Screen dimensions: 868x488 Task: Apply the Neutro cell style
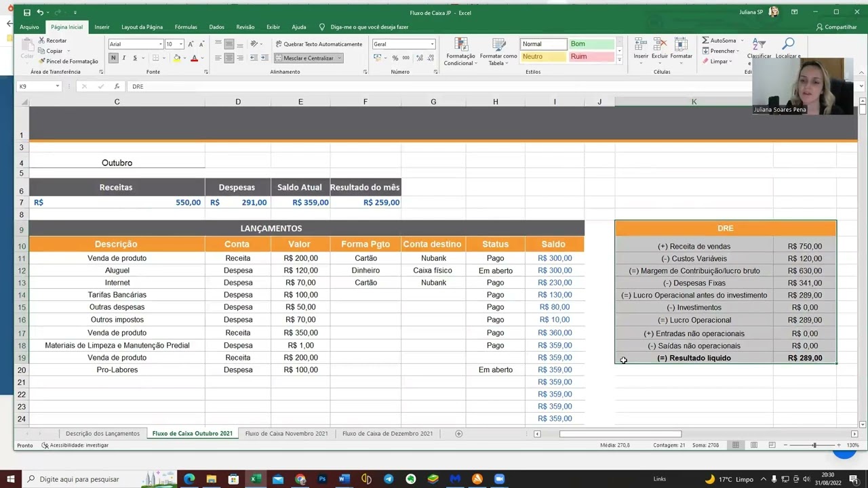[543, 57]
